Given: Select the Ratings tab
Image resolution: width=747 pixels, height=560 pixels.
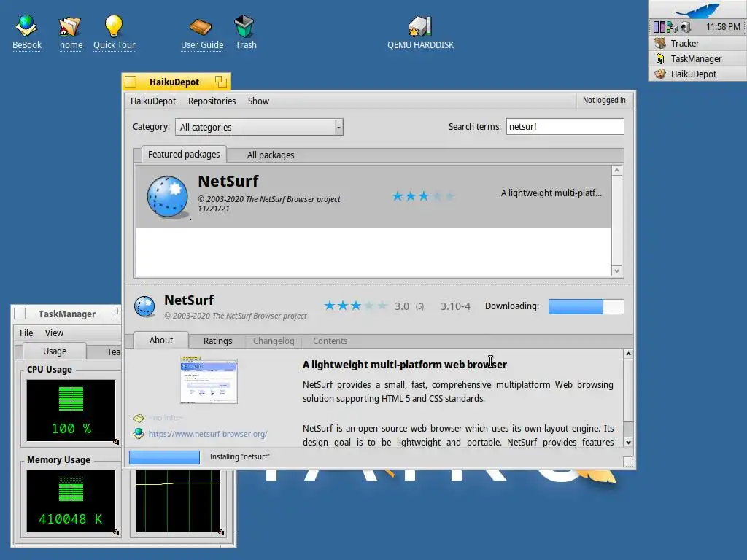Looking at the screenshot, I should point(217,341).
